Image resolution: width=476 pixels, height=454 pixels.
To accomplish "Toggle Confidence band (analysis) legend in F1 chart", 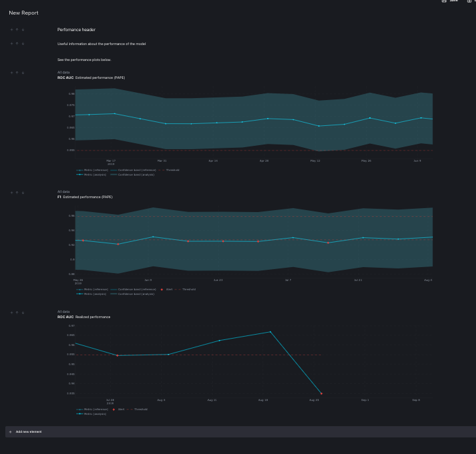I will [x=133, y=294].
